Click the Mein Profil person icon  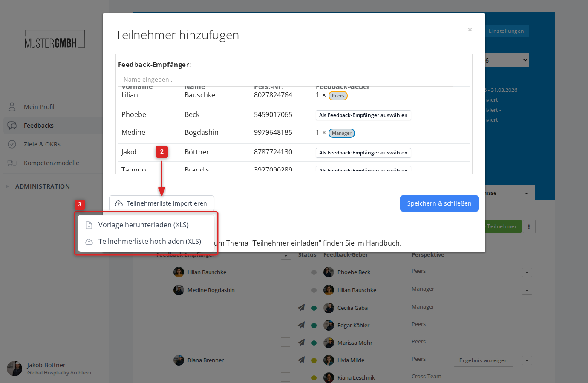coord(12,107)
